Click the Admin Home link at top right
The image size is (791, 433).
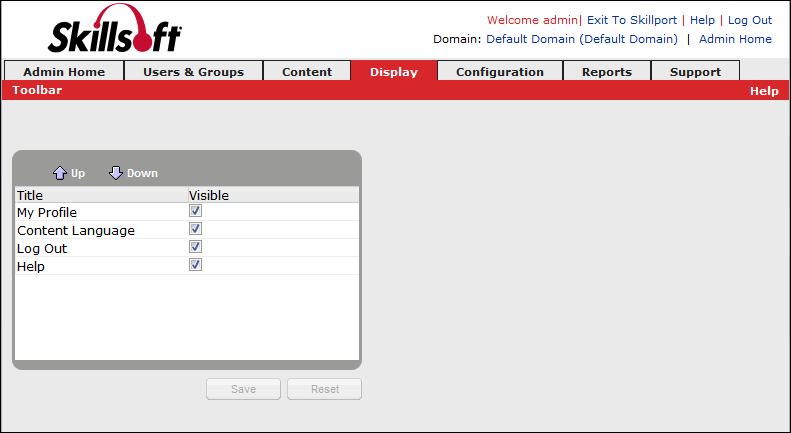tap(735, 39)
